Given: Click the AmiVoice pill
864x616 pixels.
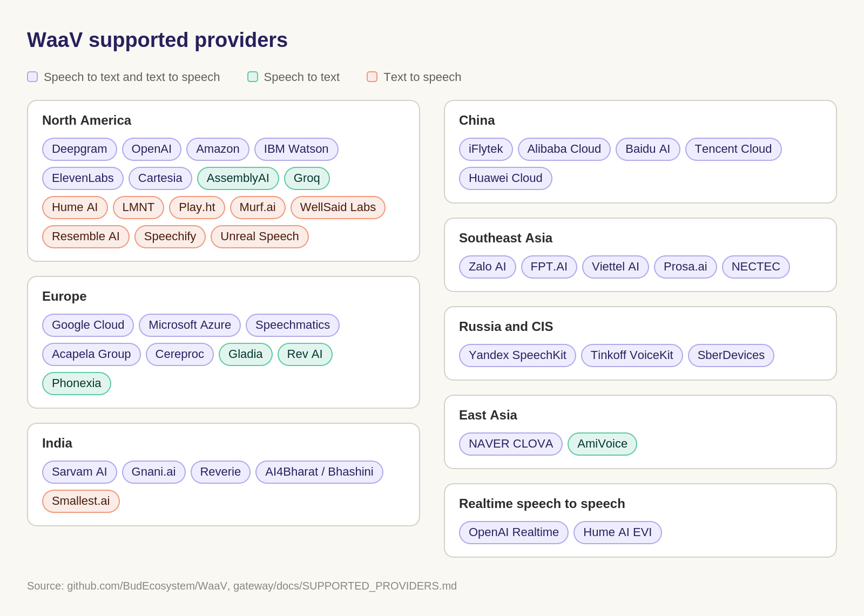Looking at the screenshot, I should pyautogui.click(x=603, y=444).
